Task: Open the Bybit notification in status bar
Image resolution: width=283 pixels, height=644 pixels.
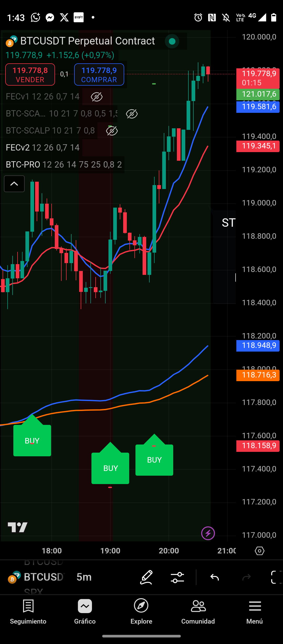Action: 79,18
